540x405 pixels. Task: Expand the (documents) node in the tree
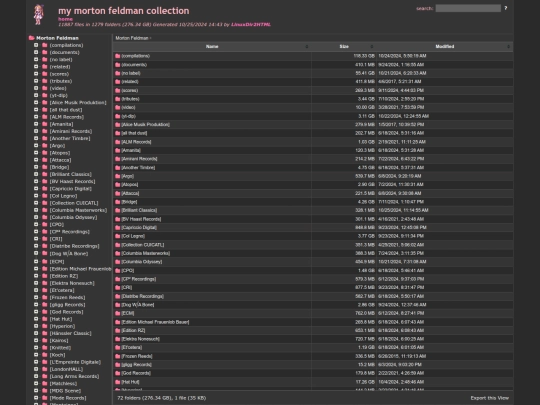(36, 52)
